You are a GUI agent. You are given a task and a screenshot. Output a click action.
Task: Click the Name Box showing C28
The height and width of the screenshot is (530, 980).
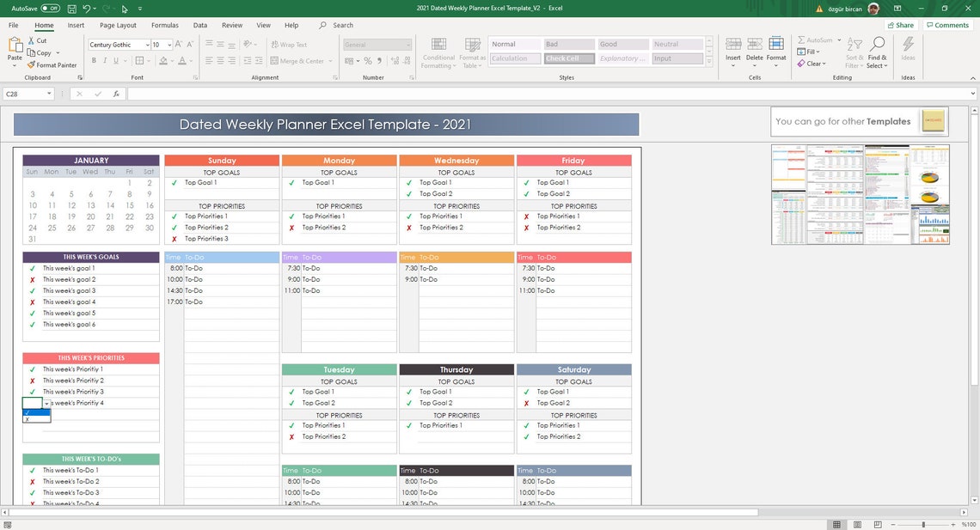pyautogui.click(x=26, y=93)
